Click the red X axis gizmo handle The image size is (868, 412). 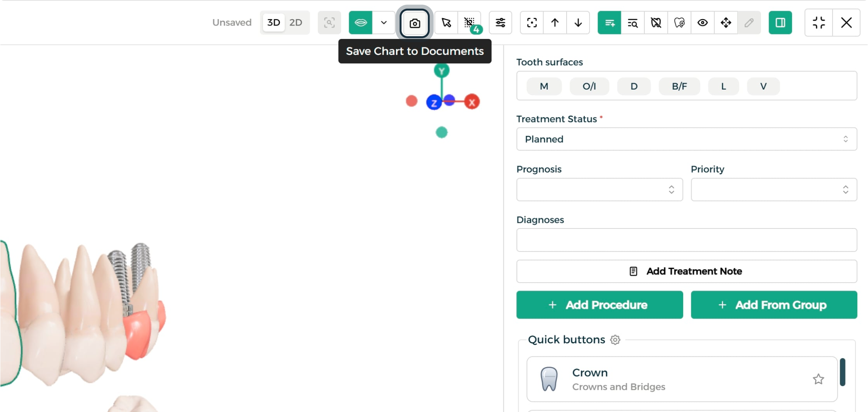click(472, 102)
